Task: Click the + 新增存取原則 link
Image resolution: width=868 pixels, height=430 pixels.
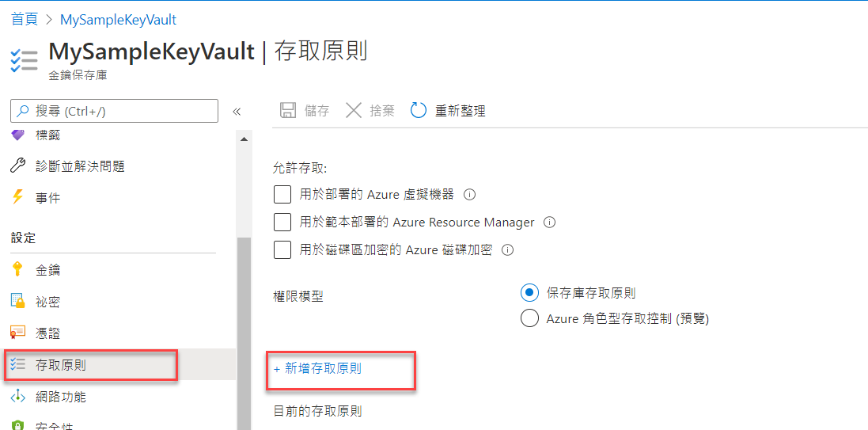Action: pos(318,368)
